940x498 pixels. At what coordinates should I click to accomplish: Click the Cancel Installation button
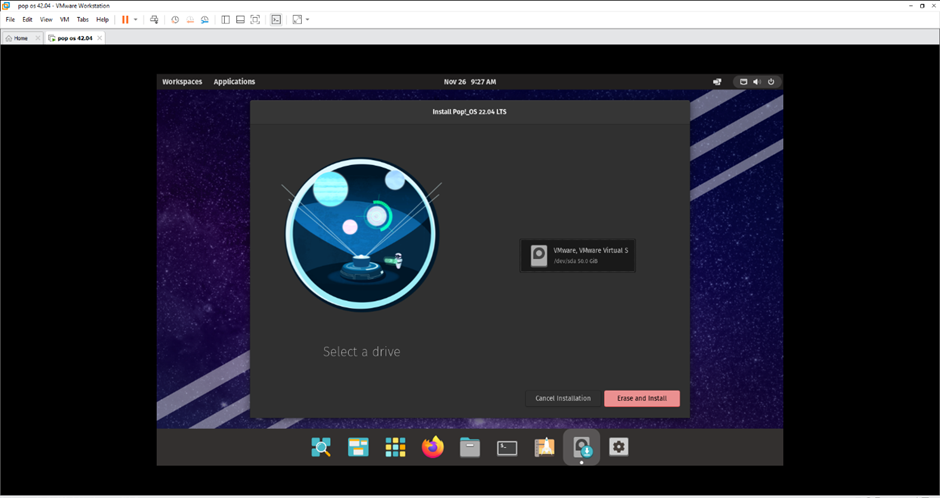point(563,398)
